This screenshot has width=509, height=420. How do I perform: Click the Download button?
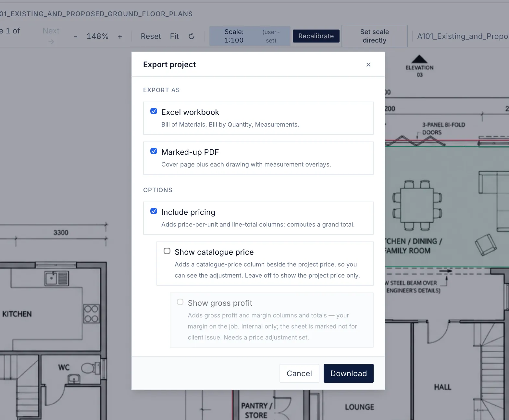click(349, 373)
